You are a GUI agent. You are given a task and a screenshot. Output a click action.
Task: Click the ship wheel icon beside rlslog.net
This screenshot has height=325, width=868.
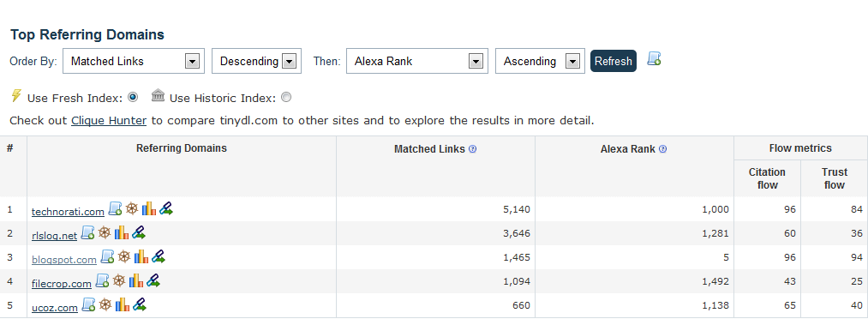(x=105, y=232)
